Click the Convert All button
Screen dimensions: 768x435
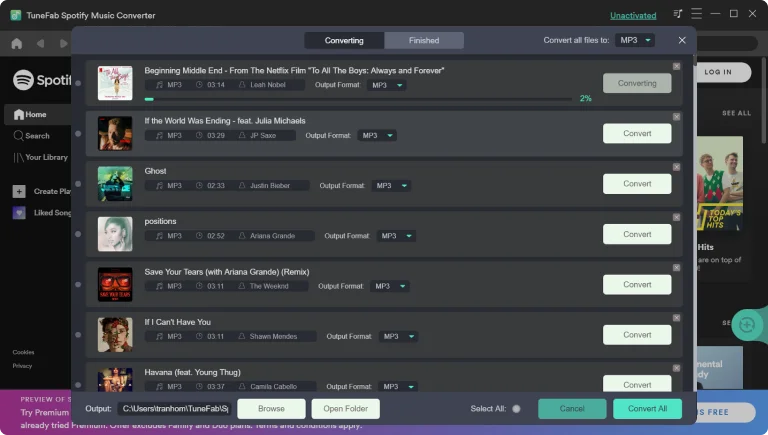click(647, 408)
